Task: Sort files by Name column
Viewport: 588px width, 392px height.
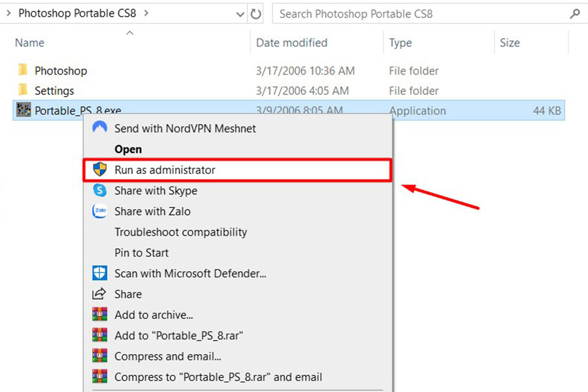Action: [x=29, y=42]
